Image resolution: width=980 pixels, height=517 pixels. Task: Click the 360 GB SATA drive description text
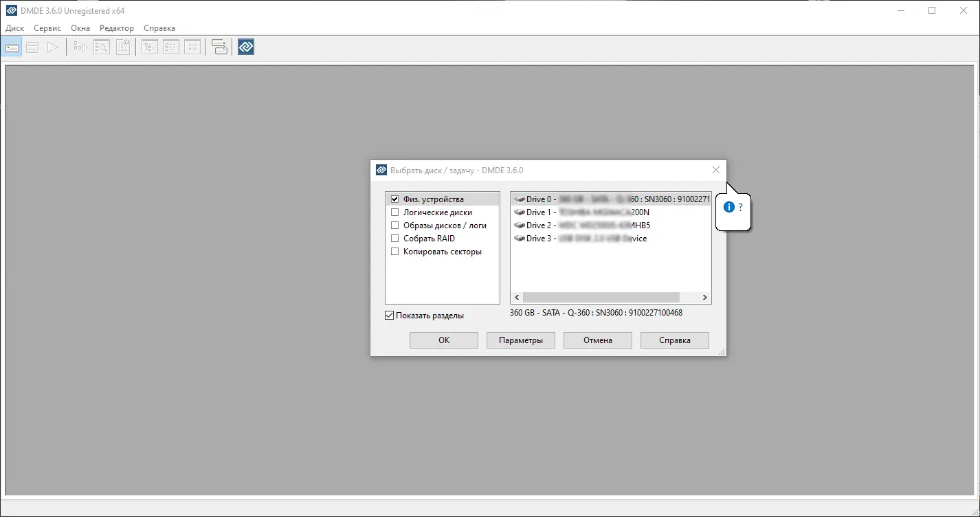[596, 313]
